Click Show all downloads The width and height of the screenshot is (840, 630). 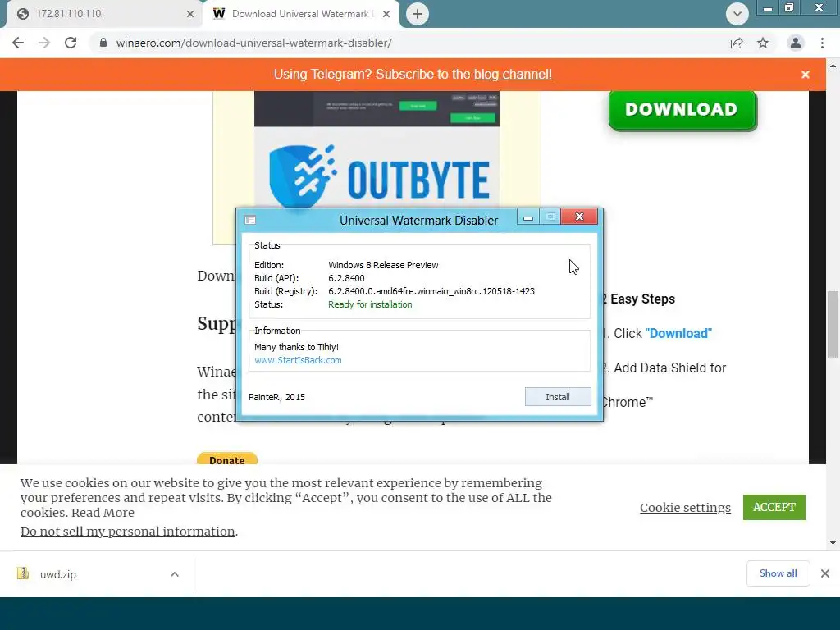778,573
